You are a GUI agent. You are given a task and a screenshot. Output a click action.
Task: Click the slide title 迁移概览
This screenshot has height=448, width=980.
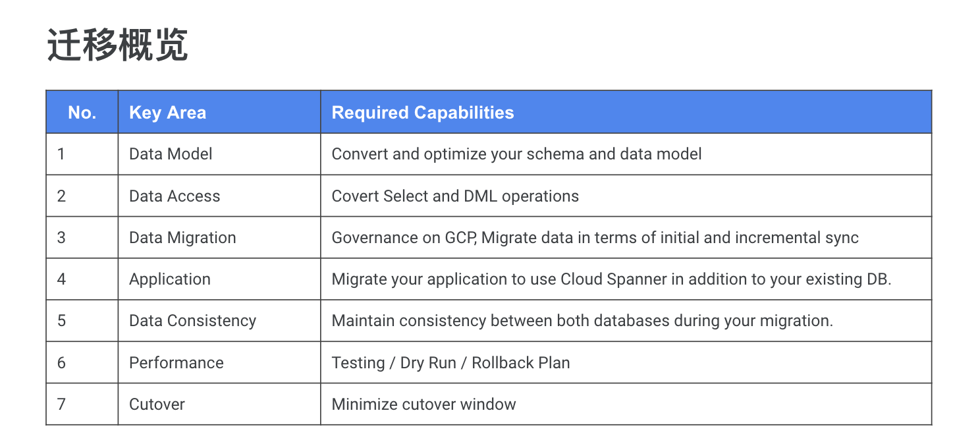coord(117,45)
